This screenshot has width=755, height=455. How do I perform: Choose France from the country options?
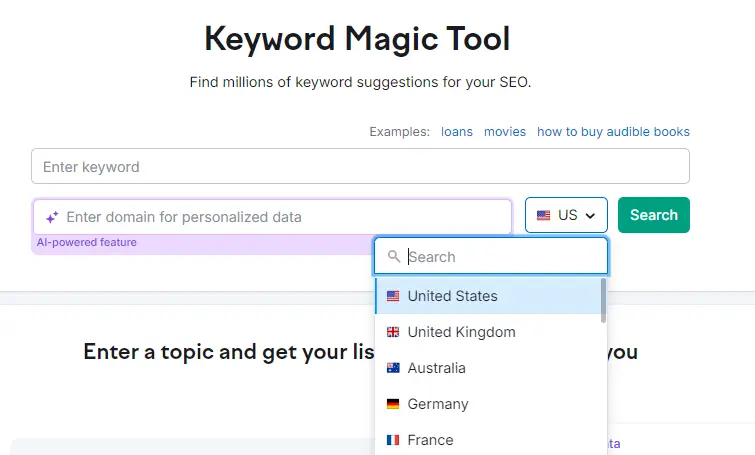[430, 440]
